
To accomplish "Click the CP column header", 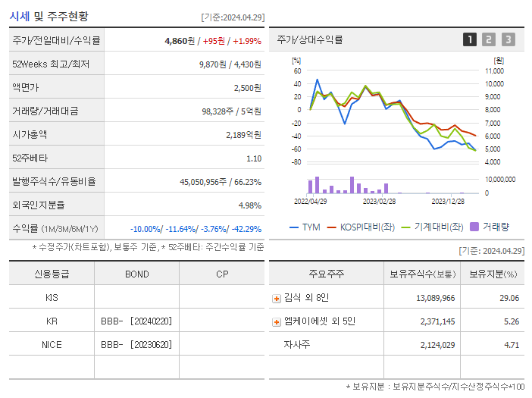I will 222,274.
